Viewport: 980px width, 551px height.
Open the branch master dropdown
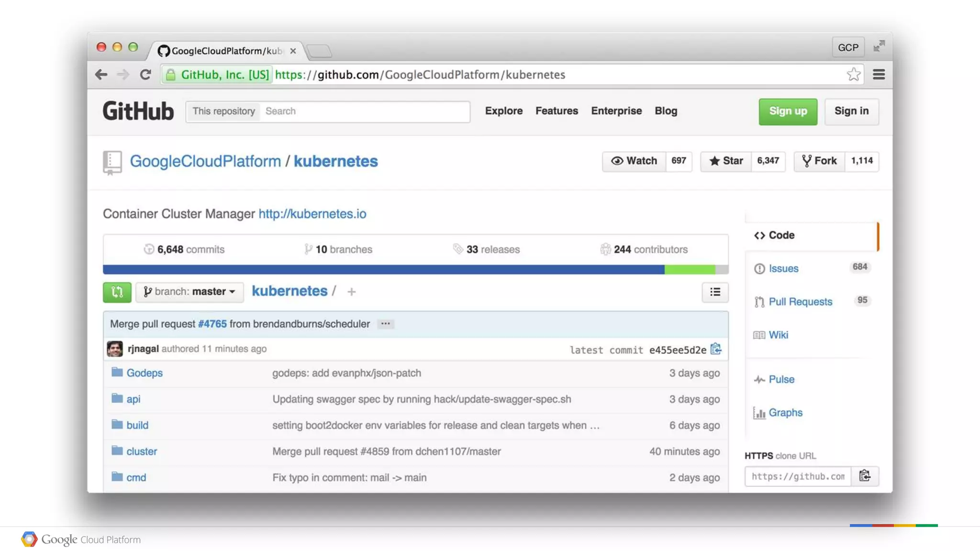pyautogui.click(x=189, y=292)
